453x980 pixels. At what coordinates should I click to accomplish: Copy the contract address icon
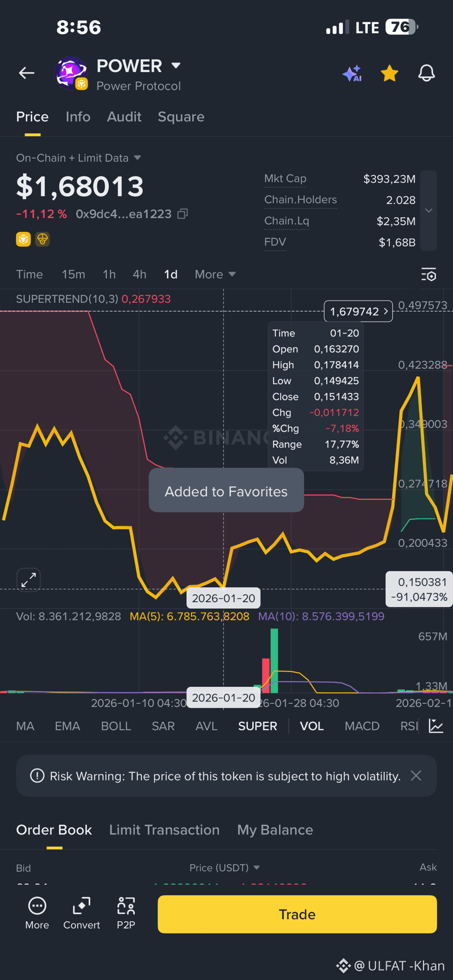(183, 214)
